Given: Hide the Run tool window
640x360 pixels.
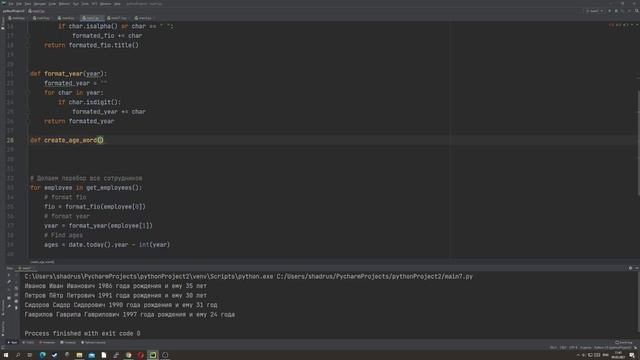Looking at the screenshot, I should click(x=636, y=268).
